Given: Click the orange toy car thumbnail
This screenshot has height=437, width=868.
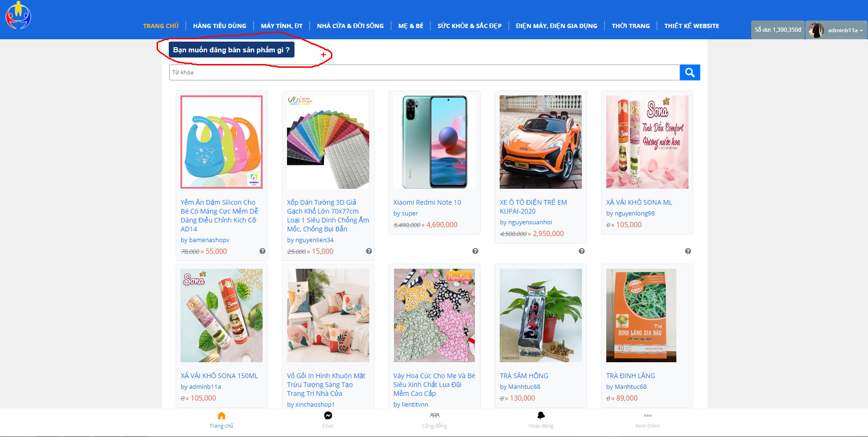Looking at the screenshot, I should (x=540, y=142).
